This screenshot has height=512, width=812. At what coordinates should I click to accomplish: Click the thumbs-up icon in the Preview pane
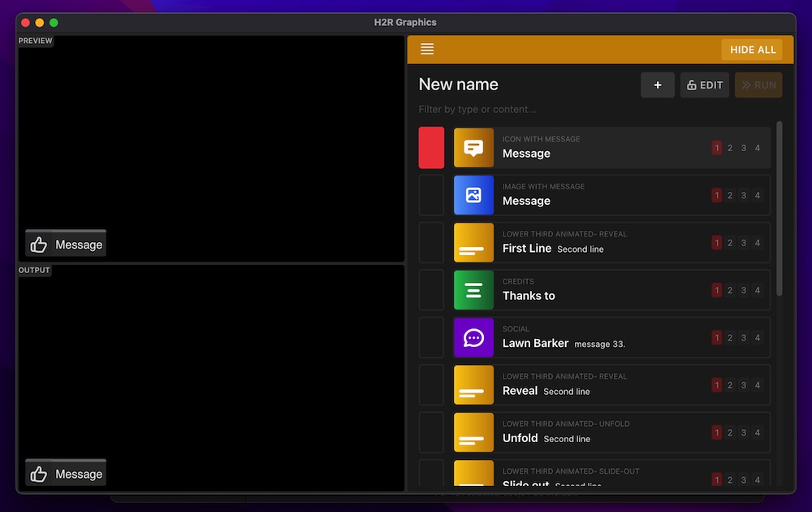pos(39,244)
